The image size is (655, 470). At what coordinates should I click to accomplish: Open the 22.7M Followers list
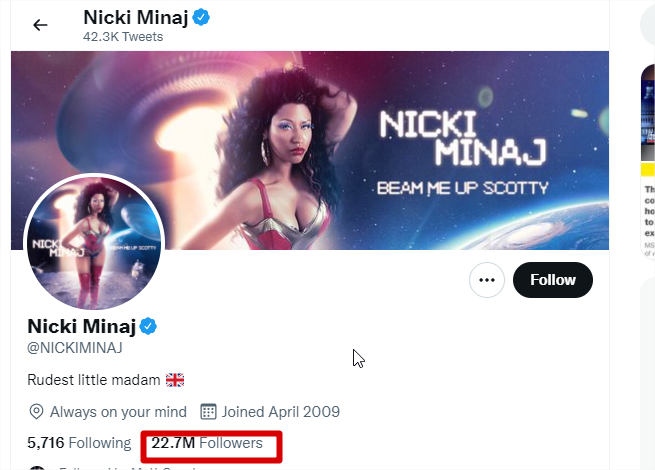tap(207, 443)
